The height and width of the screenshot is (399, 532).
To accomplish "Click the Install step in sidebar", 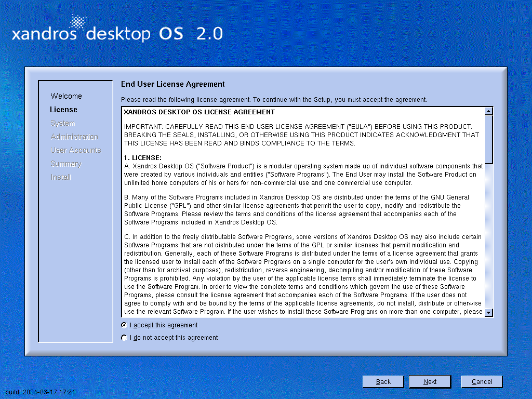I will click(x=61, y=177).
